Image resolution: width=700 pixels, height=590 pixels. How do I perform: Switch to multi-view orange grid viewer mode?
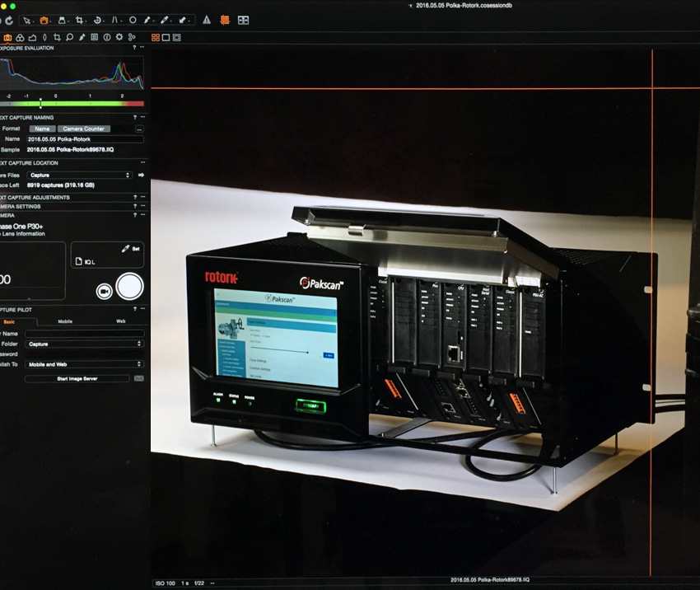tap(156, 38)
